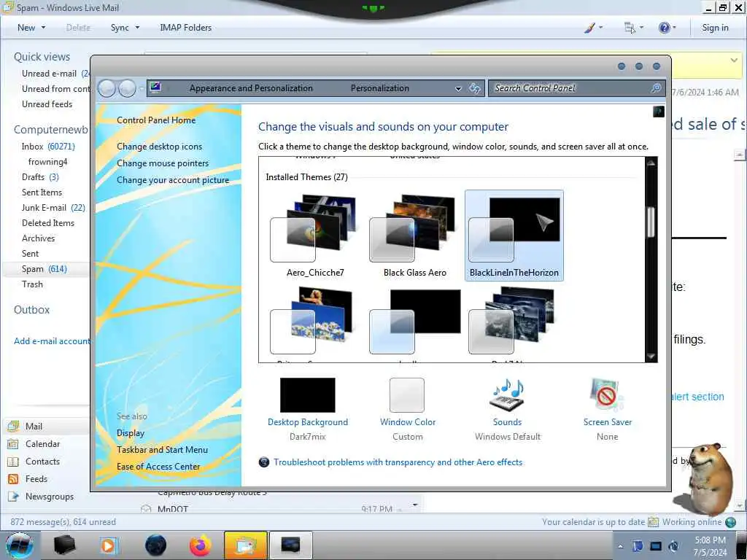This screenshot has height=560, width=747.
Task: Click the Forward button in Personalization window
Action: pos(127,88)
